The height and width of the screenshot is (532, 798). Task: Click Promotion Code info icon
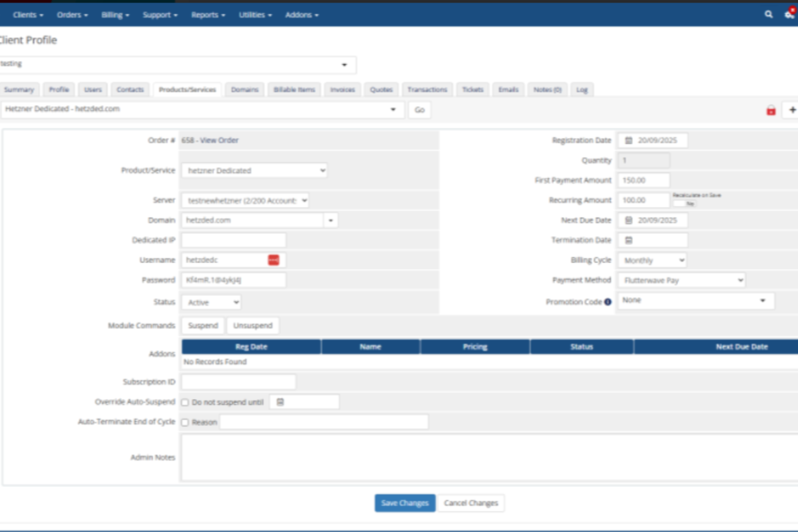click(608, 302)
